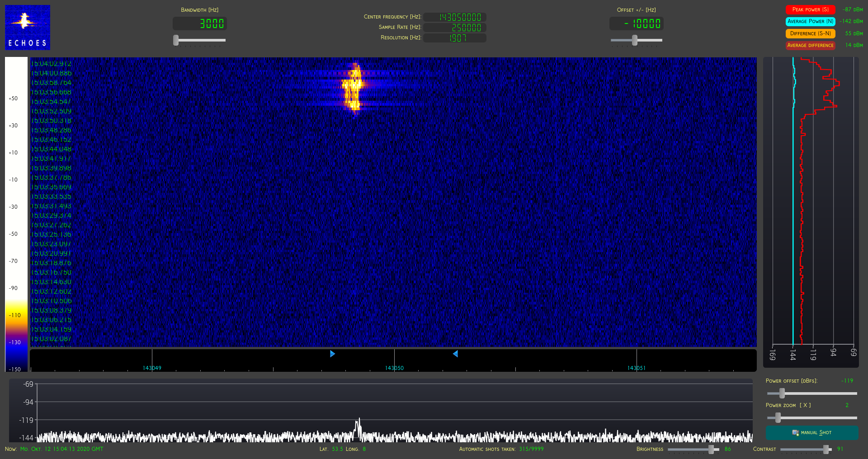Click the orange Difference (S-N) label
The height and width of the screenshot is (459, 868).
810,33
